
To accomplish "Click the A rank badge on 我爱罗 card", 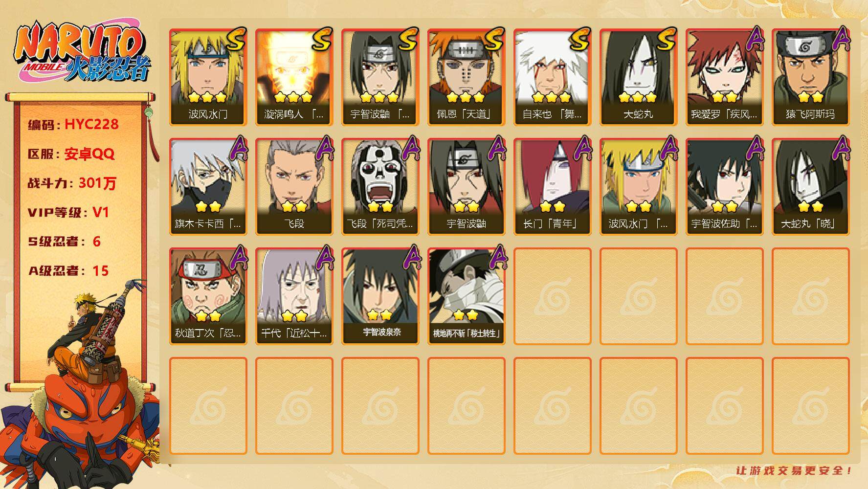I will [x=755, y=39].
